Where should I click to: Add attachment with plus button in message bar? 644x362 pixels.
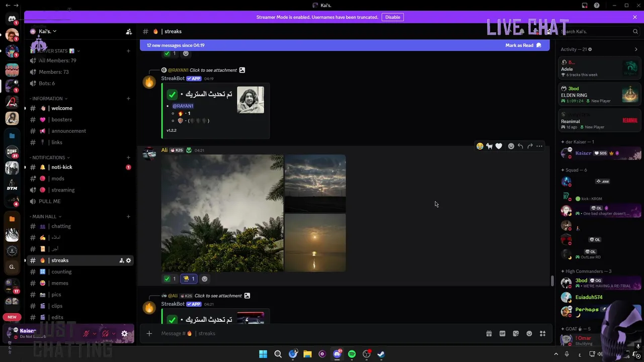149,333
